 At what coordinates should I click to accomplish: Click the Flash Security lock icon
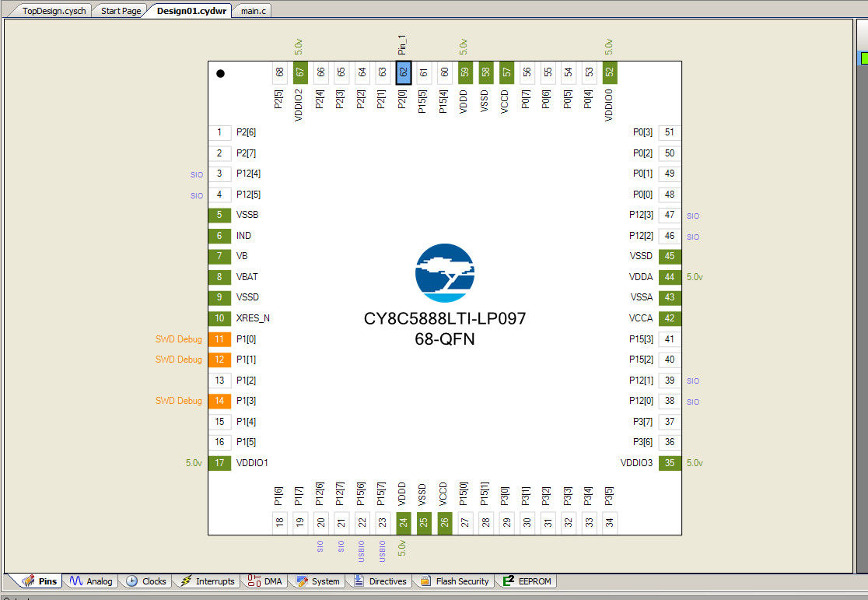[425, 581]
